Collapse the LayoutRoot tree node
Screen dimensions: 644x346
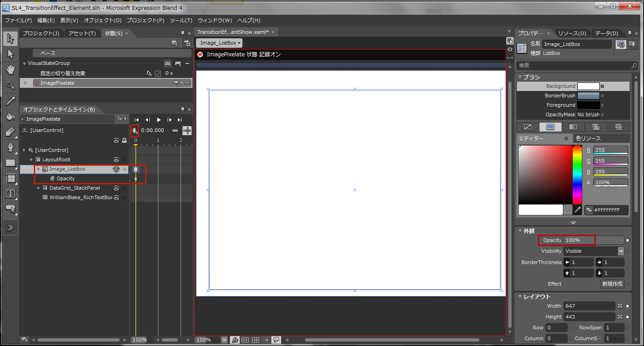tap(32, 160)
